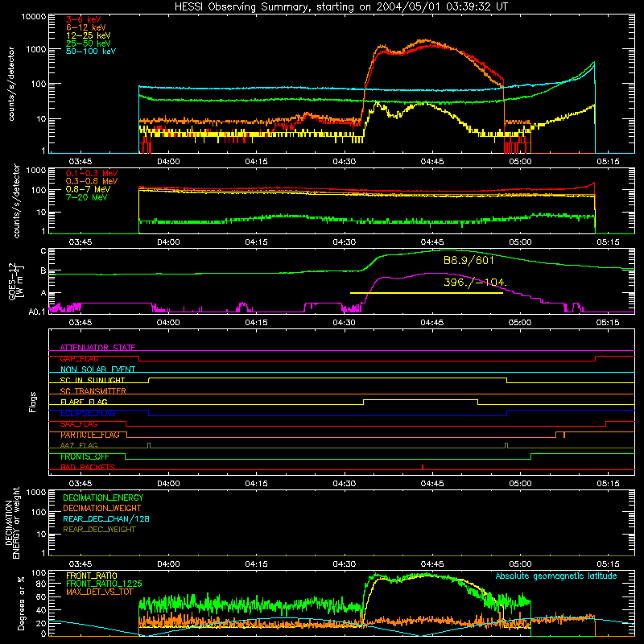This screenshot has height=644, width=644.
Task: Select the SC_TRANSMITTER flag label
Action: (93, 391)
